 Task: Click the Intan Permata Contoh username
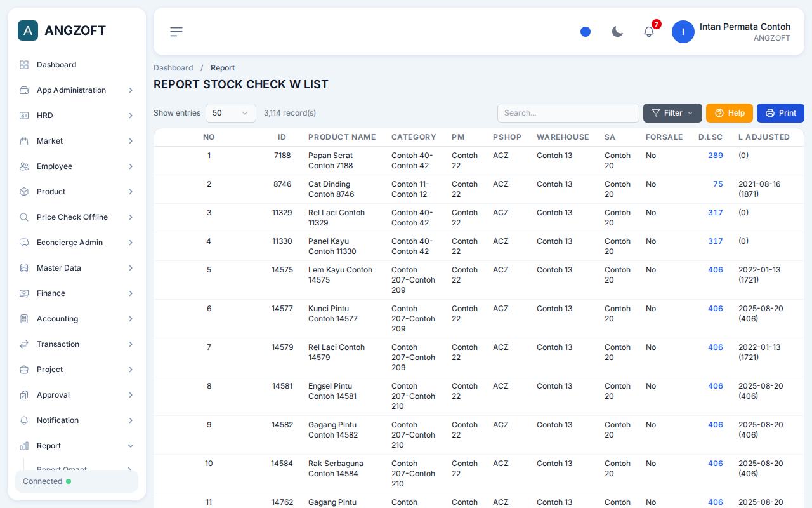tap(745, 27)
